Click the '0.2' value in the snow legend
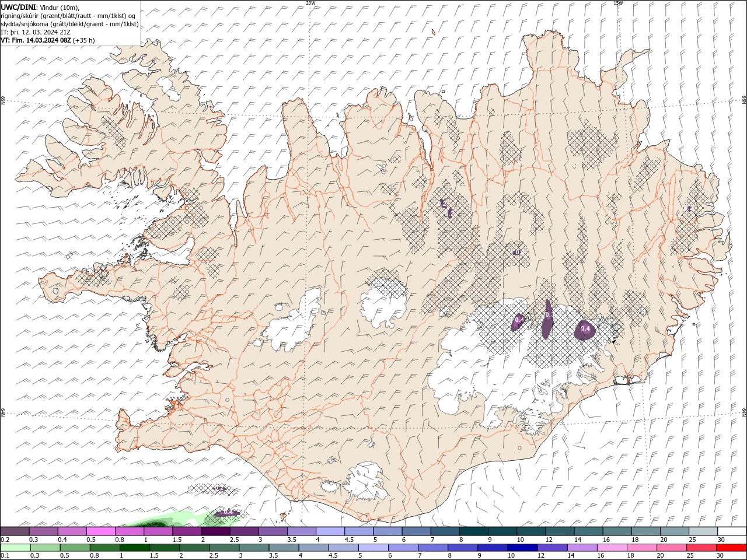Viewport: 747px width, 560px height. tap(5, 540)
